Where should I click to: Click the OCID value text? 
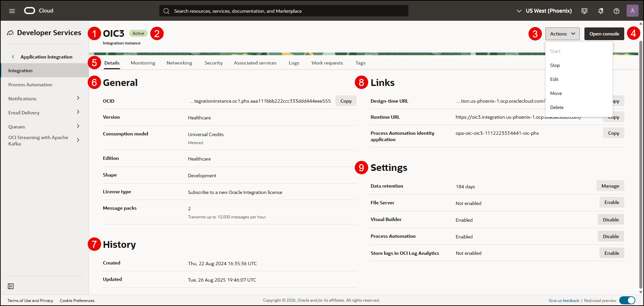[260, 101]
